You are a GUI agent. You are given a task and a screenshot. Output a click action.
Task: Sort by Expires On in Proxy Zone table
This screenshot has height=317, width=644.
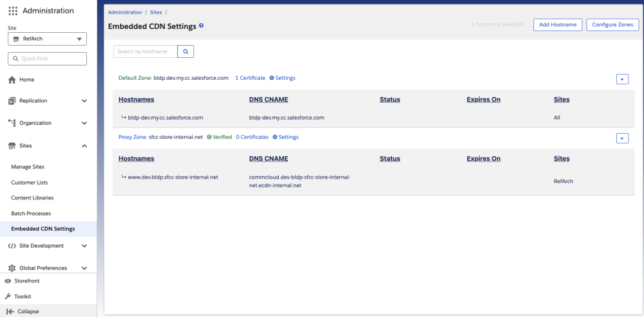(484, 159)
